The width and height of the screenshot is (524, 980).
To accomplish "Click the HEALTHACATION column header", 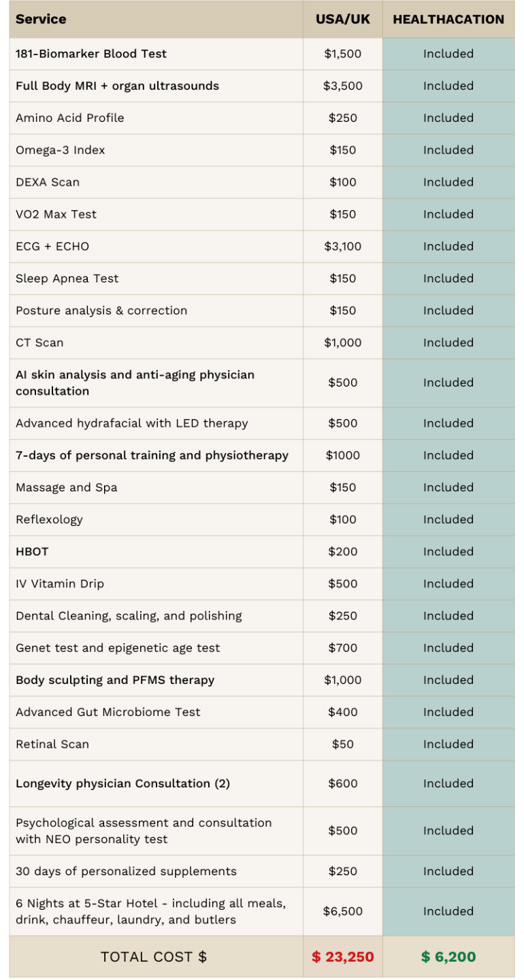I will [448, 19].
